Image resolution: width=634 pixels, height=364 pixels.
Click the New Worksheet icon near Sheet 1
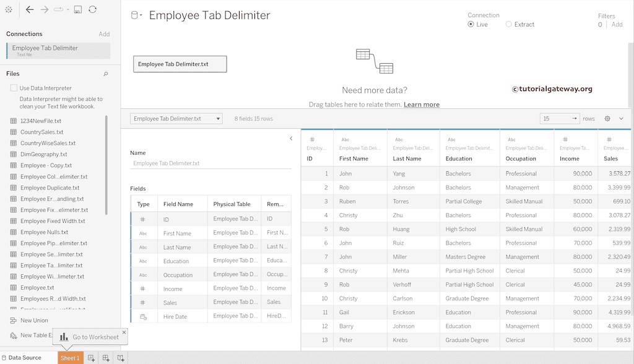[92, 358]
